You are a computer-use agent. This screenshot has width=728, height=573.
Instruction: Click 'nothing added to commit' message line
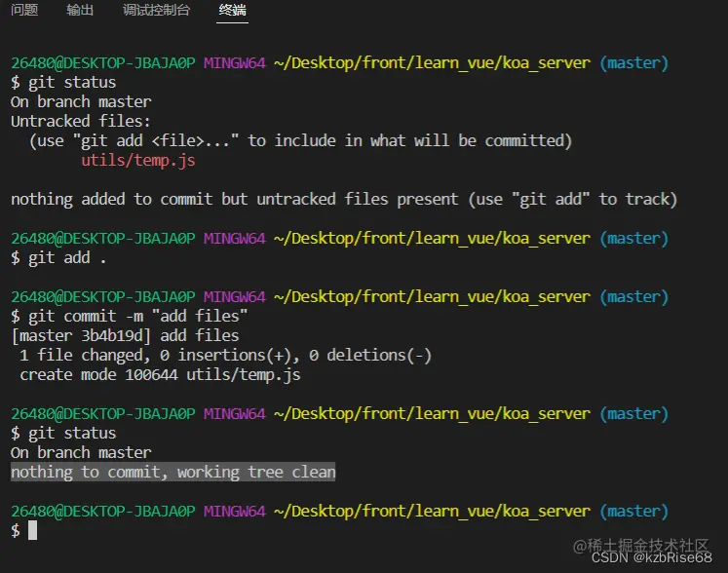[x=344, y=199]
